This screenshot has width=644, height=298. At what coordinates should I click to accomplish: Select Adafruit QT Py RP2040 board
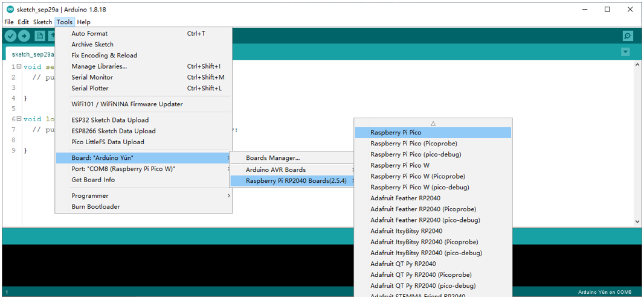point(433,264)
